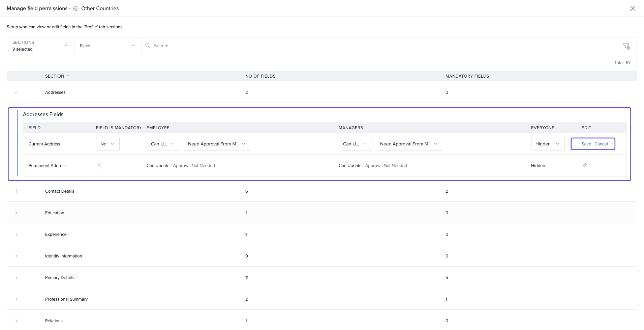Open Everyone 'Hidden' visibility dropdown
The height and width of the screenshot is (330, 644).
click(x=547, y=144)
